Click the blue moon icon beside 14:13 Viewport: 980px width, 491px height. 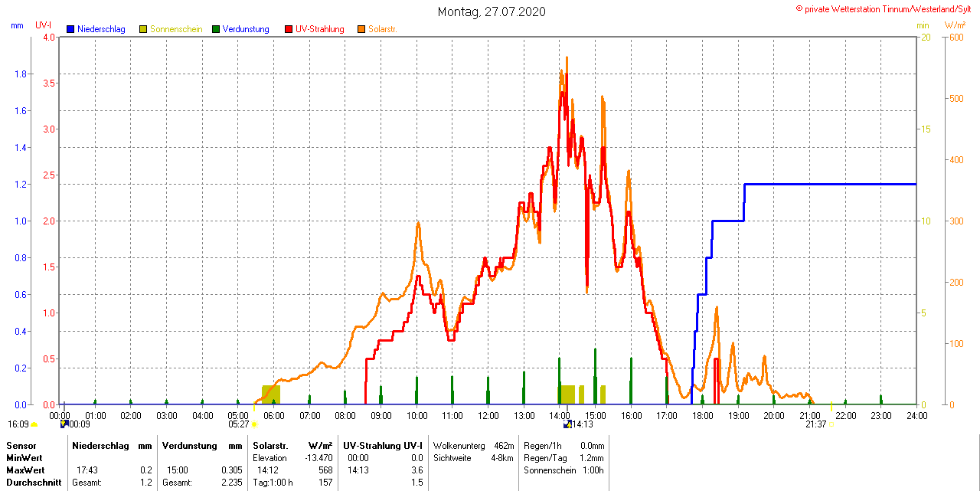click(567, 424)
